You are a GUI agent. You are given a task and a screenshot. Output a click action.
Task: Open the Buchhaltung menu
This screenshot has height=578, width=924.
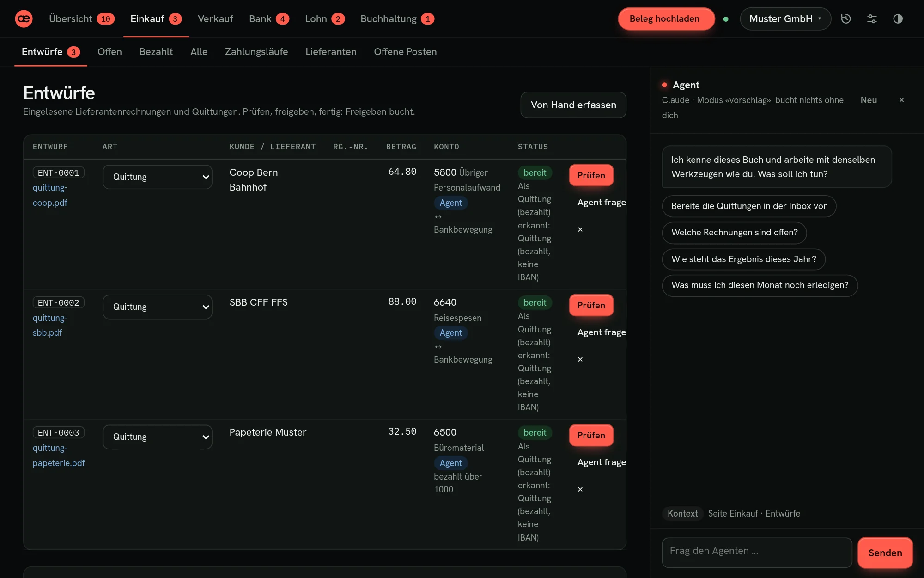[397, 19]
